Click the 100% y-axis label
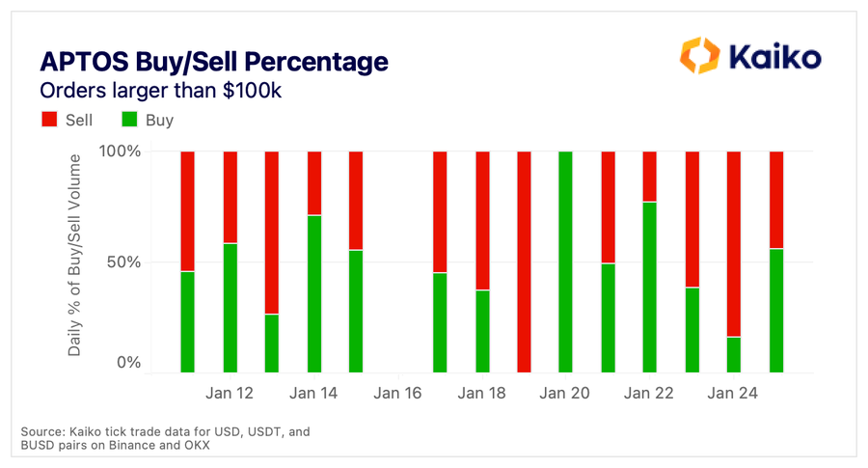The width and height of the screenshot is (868, 468). [120, 151]
